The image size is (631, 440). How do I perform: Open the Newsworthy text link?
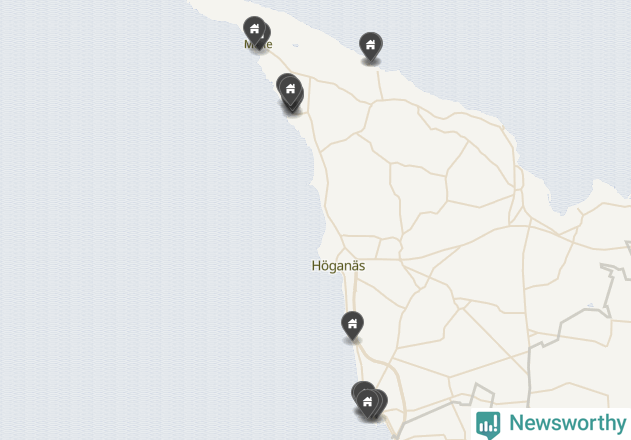pyautogui.click(x=568, y=423)
